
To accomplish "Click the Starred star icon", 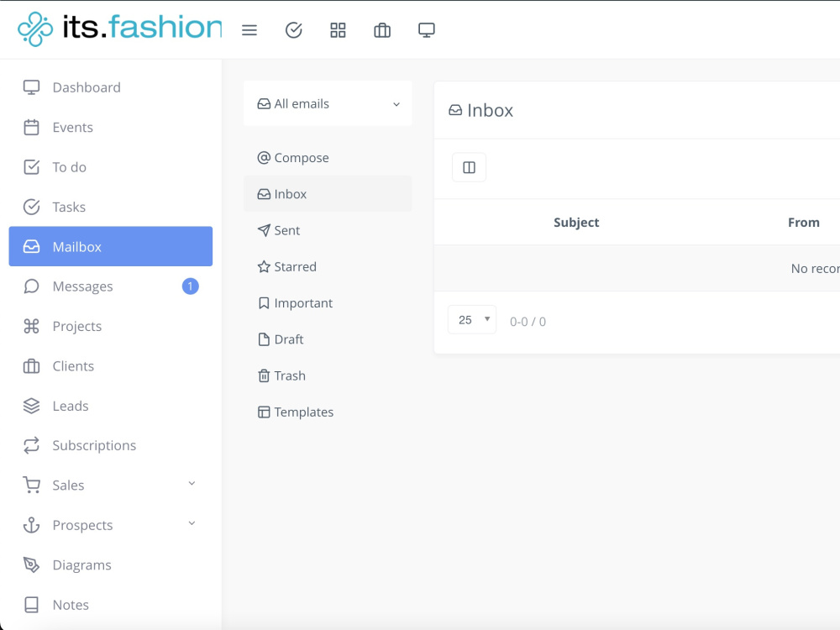I will click(x=264, y=267).
